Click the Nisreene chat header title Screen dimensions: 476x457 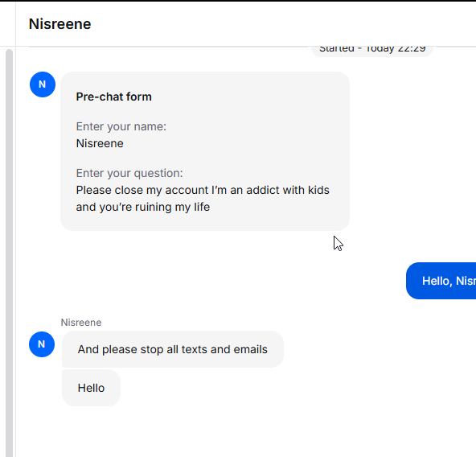(x=59, y=24)
